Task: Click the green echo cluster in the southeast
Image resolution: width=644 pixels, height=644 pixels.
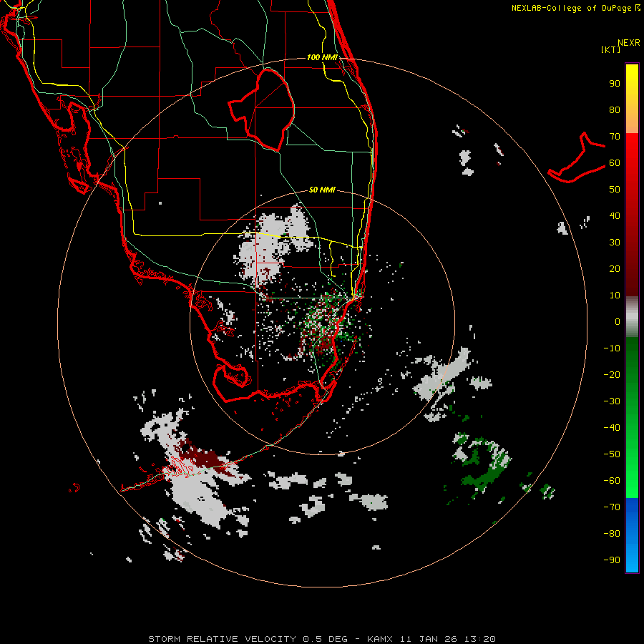Action: tap(481, 464)
